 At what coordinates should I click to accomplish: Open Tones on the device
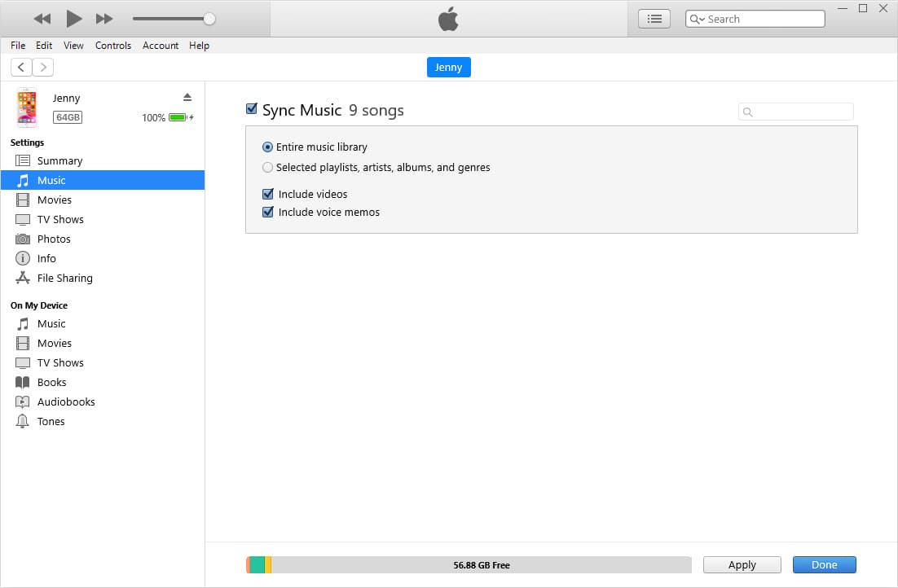click(x=51, y=421)
